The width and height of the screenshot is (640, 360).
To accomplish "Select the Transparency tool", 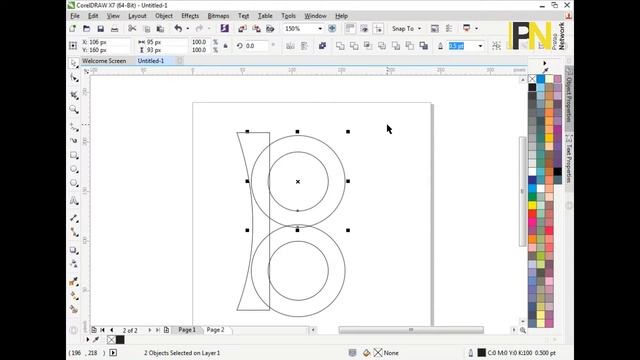I will point(74,264).
